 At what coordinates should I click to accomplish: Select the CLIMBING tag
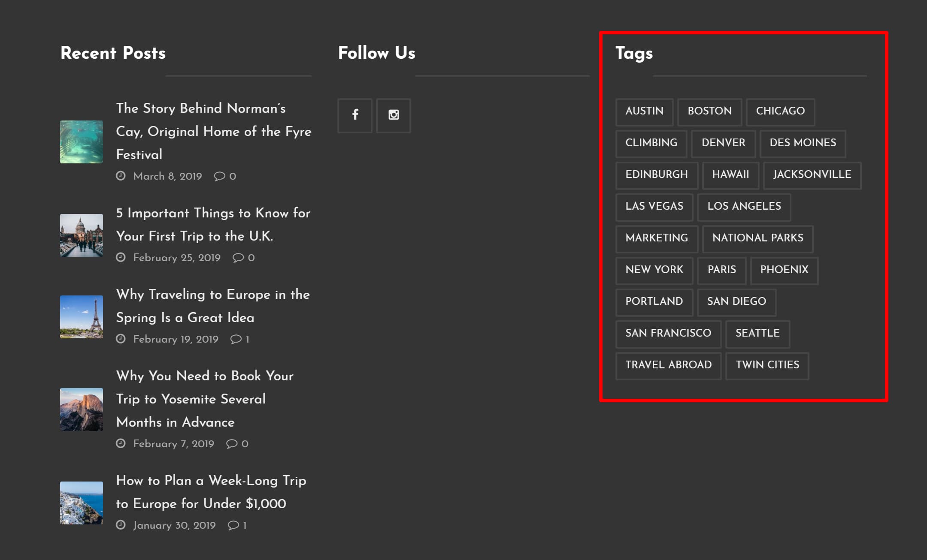(651, 143)
